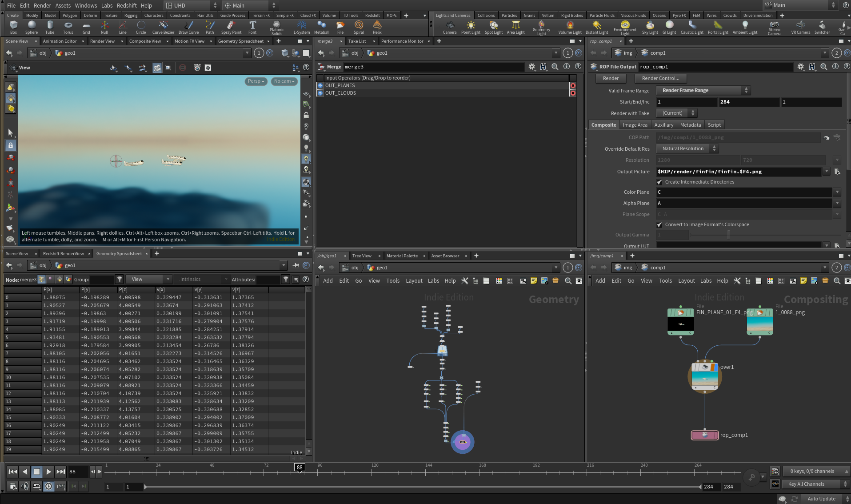Open the Performance Monitor tab
The height and width of the screenshot is (504, 851).
[402, 41]
